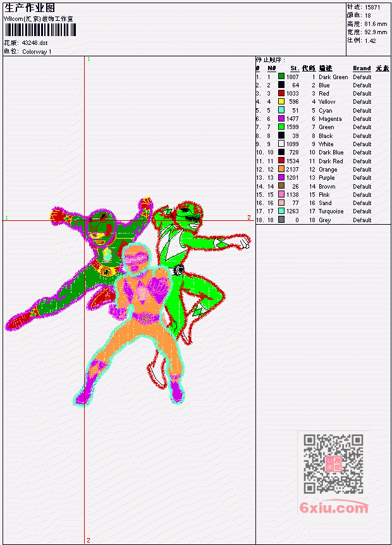Click the dark green leaping character
Image resolution: width=392 pixels, height=545 pixels.
80,264
